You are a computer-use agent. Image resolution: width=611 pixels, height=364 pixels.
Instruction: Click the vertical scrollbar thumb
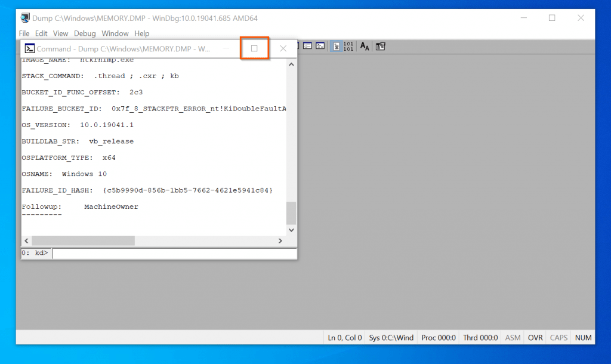pyautogui.click(x=291, y=213)
